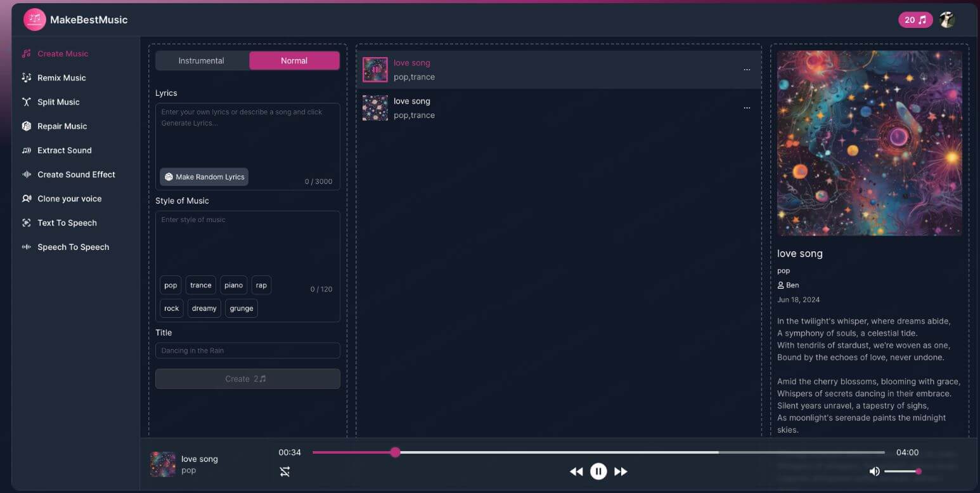Open options menu for first love song
Viewport: 980px width, 493px height.
click(747, 70)
